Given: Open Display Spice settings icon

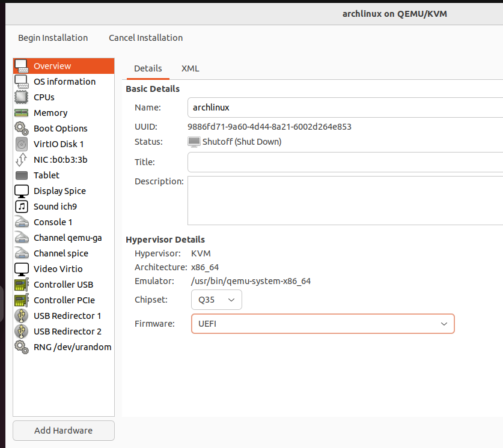Looking at the screenshot, I should tap(21, 190).
